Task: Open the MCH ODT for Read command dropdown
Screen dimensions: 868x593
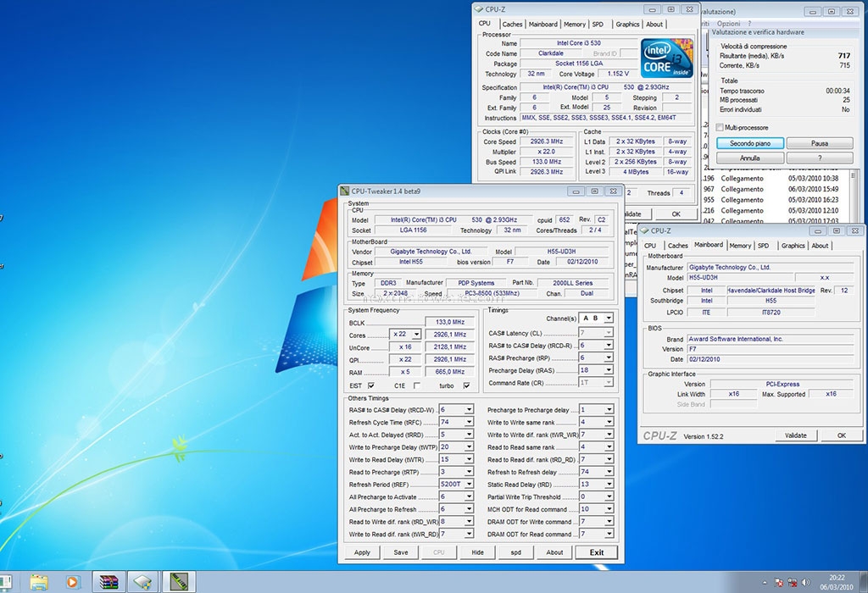Action: coord(609,509)
